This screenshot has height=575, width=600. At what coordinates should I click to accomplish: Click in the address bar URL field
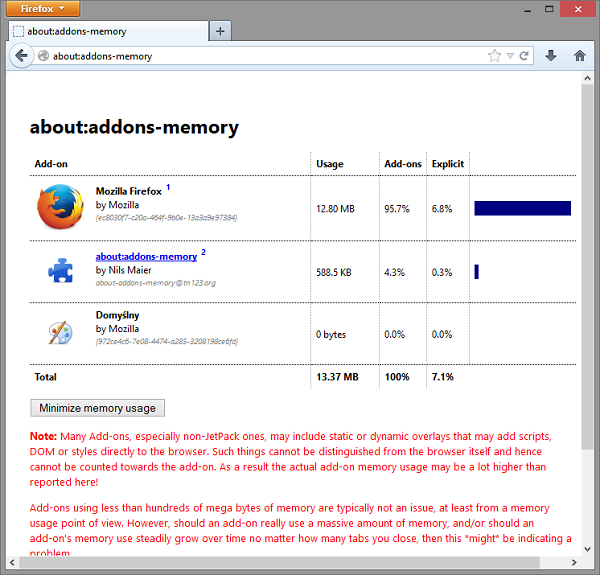268,56
